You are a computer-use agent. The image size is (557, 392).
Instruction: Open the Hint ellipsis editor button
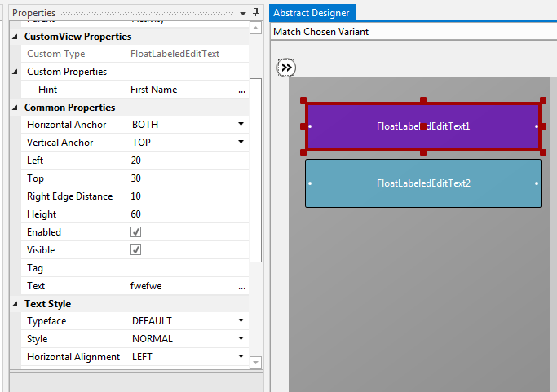[241, 90]
